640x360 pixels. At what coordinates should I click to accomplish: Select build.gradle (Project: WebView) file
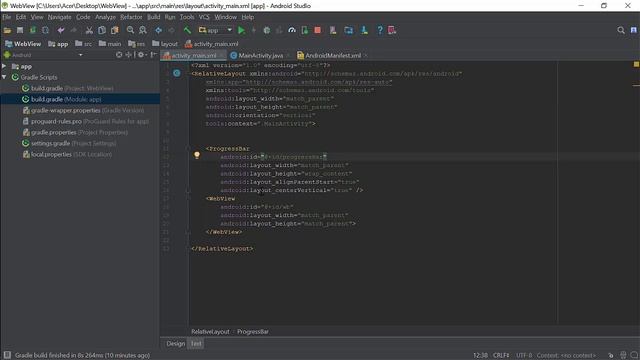68,88
